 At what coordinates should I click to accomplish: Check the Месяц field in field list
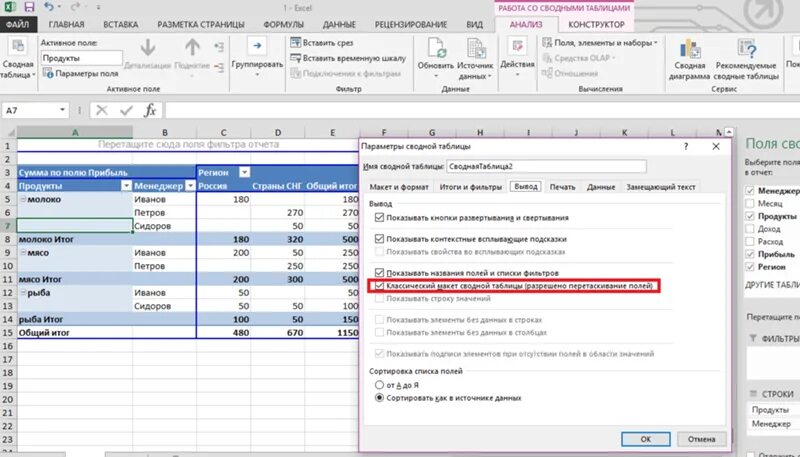(x=750, y=204)
